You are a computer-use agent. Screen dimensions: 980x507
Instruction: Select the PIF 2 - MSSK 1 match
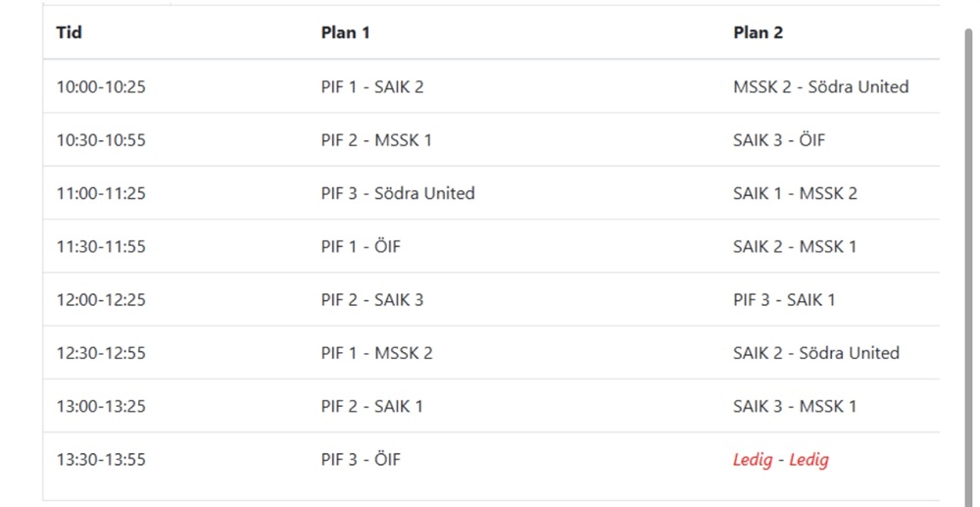[x=376, y=140]
